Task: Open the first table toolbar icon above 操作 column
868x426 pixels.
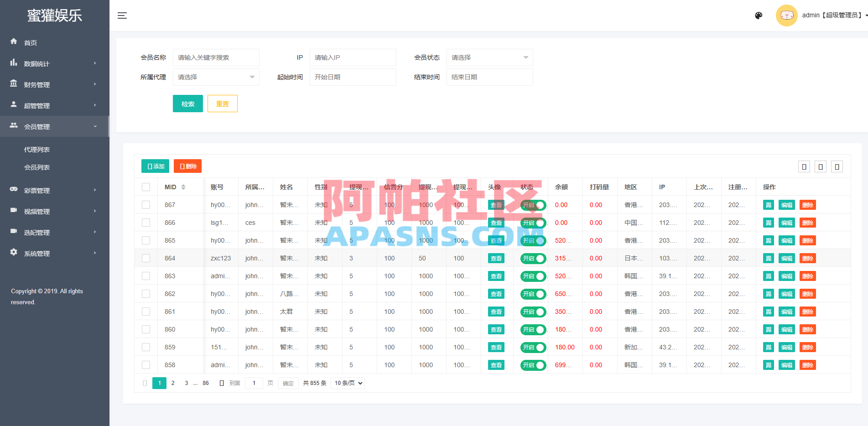Action: [x=804, y=166]
